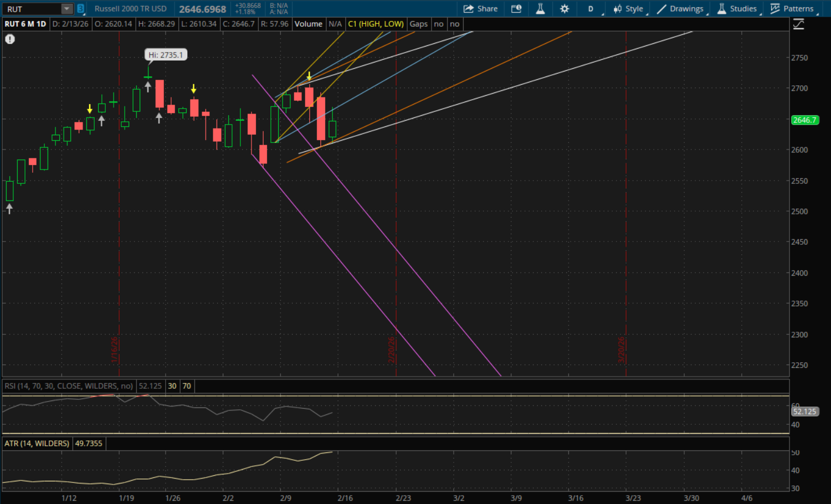Click the RUT symbol input field
Image resolution: width=831 pixels, height=504 pixels.
coord(30,9)
